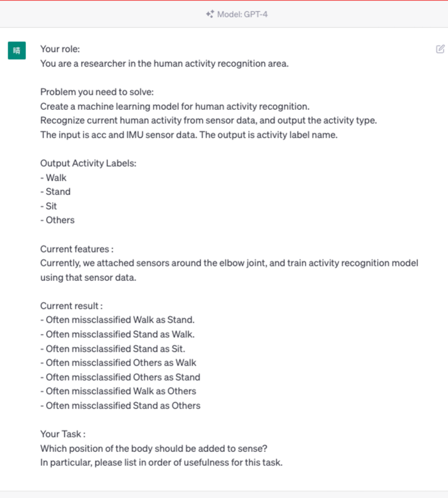The height and width of the screenshot is (498, 448).
Task: Click the "Current features :" heading
Action: (x=77, y=248)
